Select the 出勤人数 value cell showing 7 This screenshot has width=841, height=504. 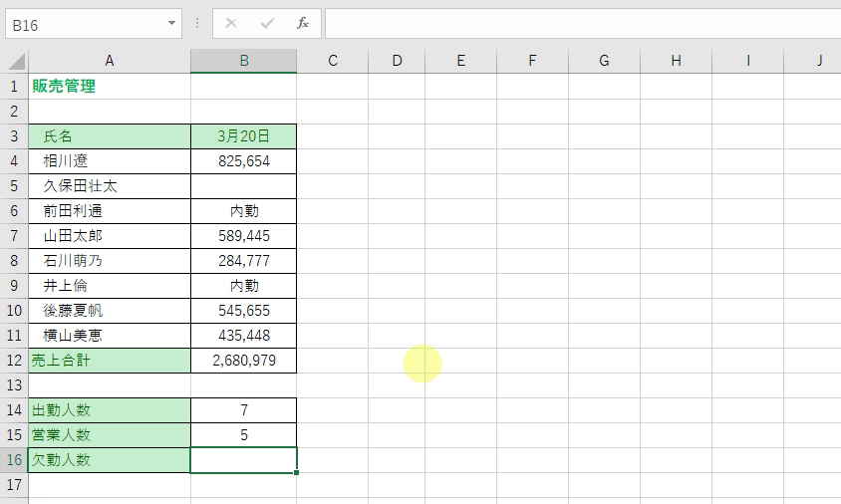pyautogui.click(x=243, y=410)
